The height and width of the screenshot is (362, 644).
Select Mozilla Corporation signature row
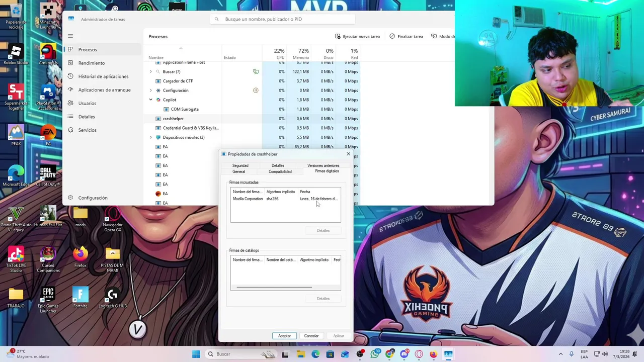coord(285,199)
